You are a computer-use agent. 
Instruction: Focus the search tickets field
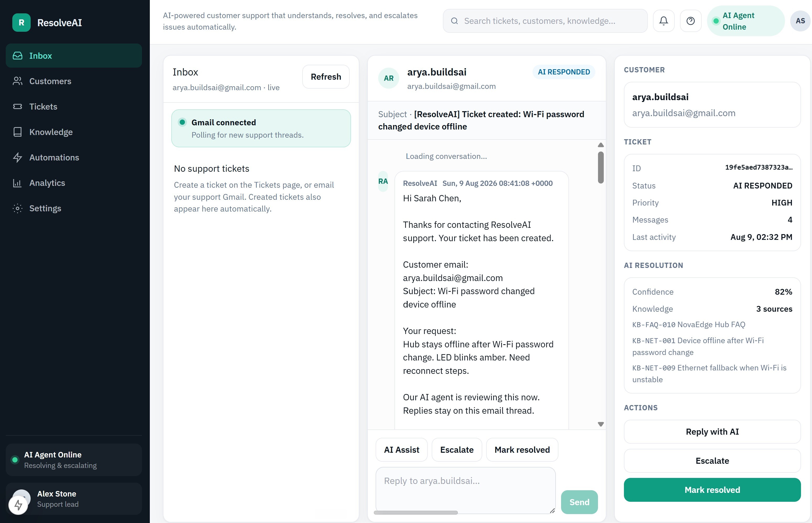[545, 21]
